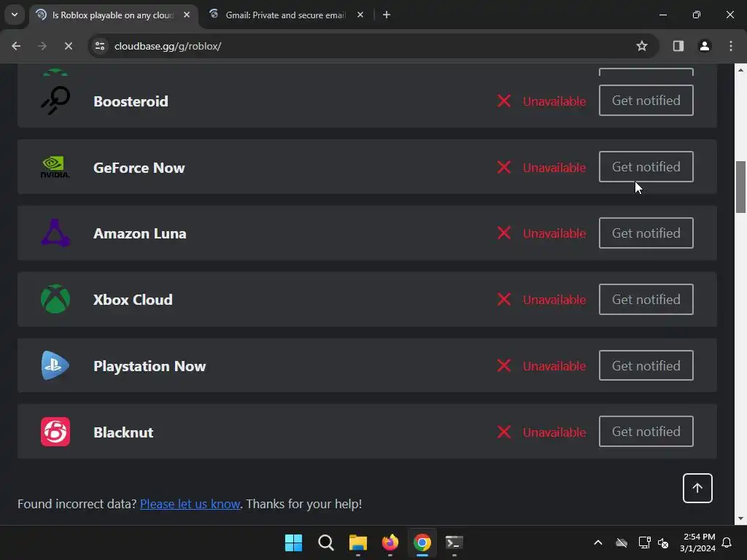Open Chrome three-dot menu

[731, 46]
